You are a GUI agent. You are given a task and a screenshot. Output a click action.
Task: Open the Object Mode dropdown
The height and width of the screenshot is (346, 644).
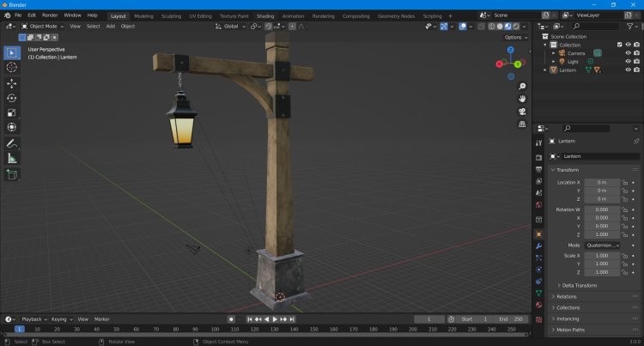(x=44, y=27)
